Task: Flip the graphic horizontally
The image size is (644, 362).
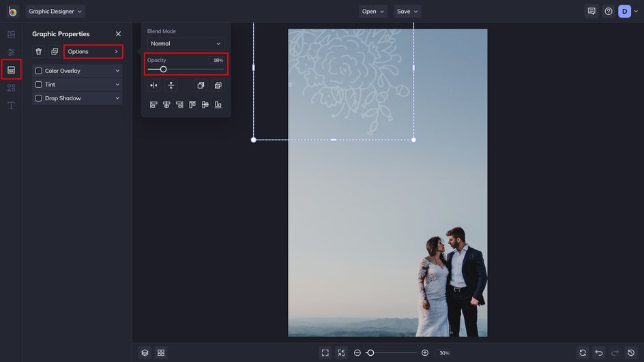Action: [x=153, y=85]
